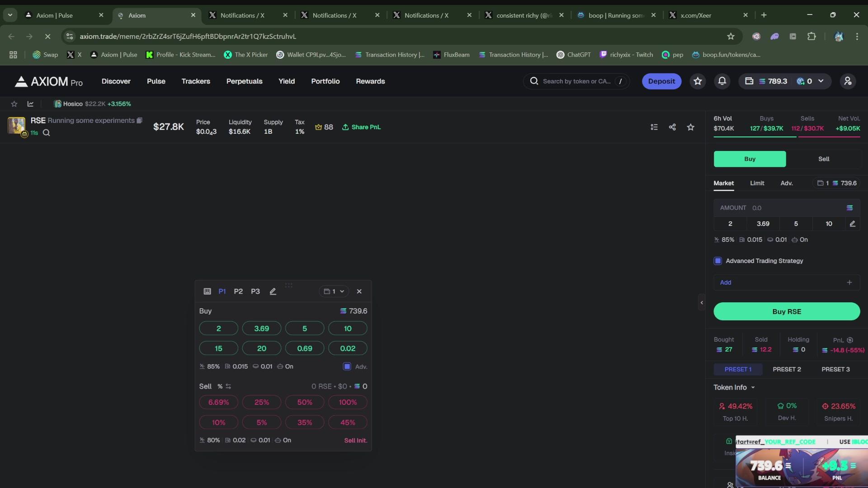The width and height of the screenshot is (868, 488).
Task: Click the plus icon in the Add row
Action: click(849, 282)
